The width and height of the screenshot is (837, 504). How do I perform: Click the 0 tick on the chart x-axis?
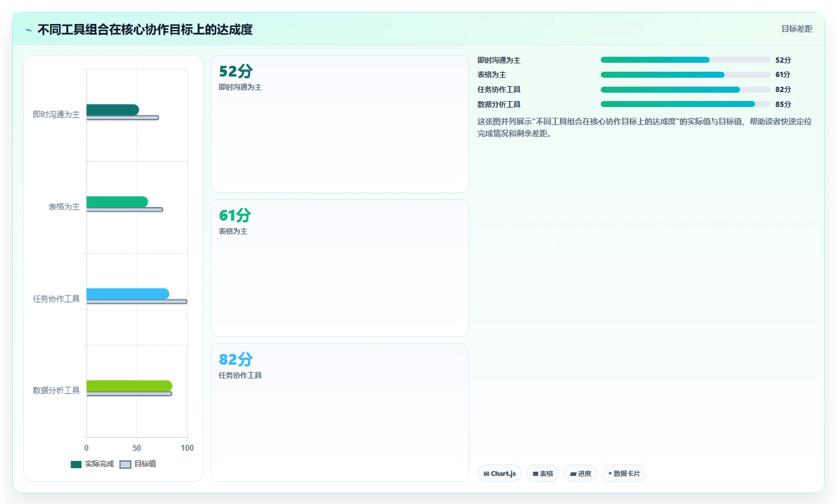click(x=87, y=448)
